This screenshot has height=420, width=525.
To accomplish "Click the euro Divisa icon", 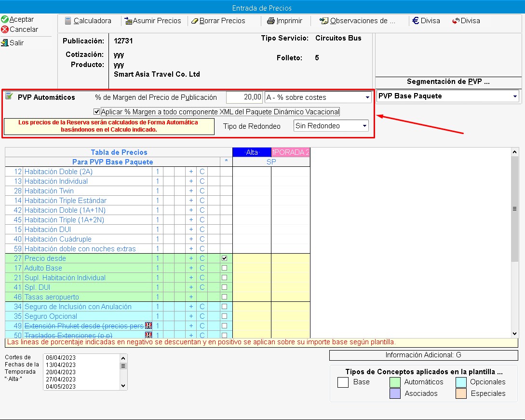I will (x=416, y=21).
